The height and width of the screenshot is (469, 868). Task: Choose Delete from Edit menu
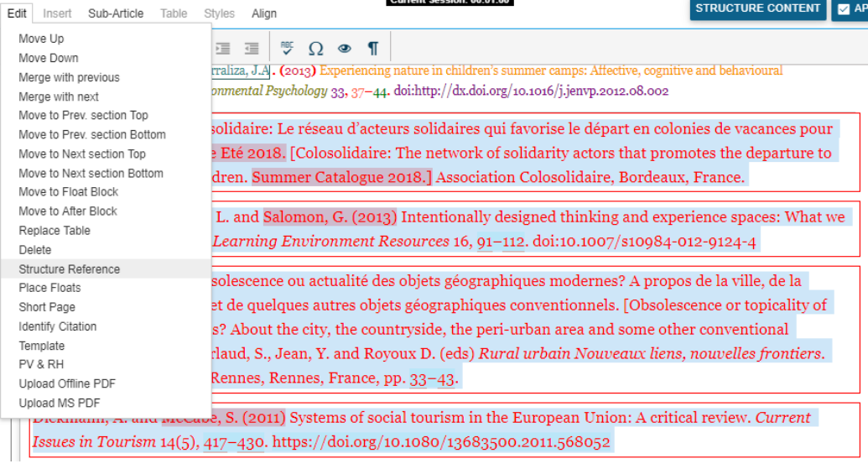click(x=106, y=250)
